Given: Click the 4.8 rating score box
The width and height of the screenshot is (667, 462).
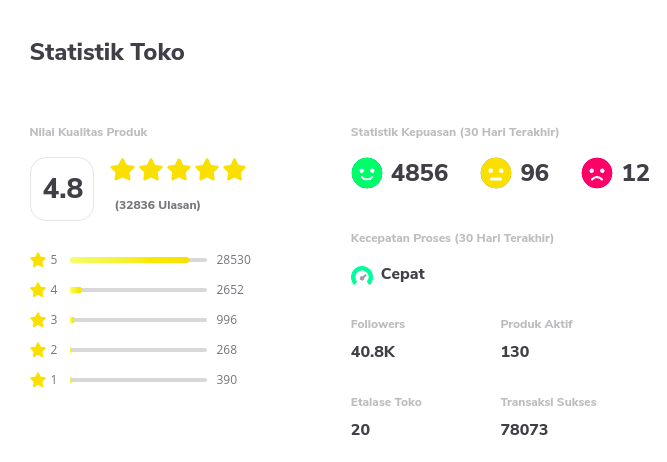Looking at the screenshot, I should coord(62,189).
